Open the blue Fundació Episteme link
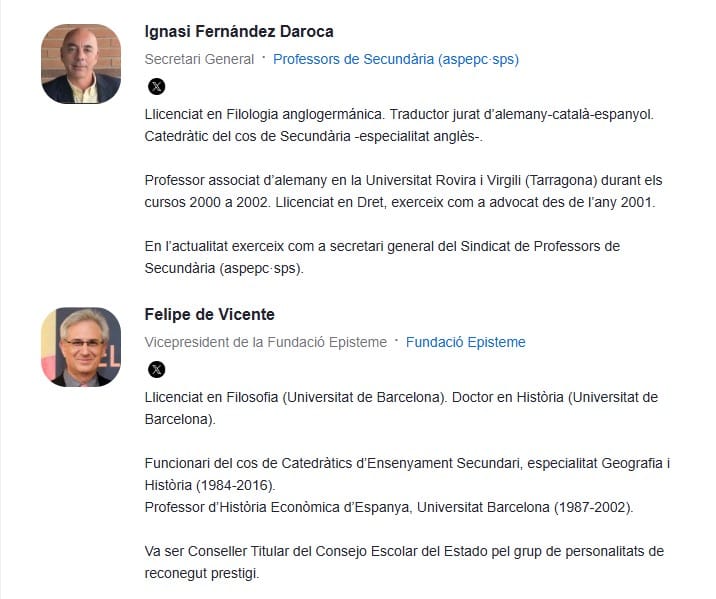Screen dimensions: 716x599 (x=465, y=342)
